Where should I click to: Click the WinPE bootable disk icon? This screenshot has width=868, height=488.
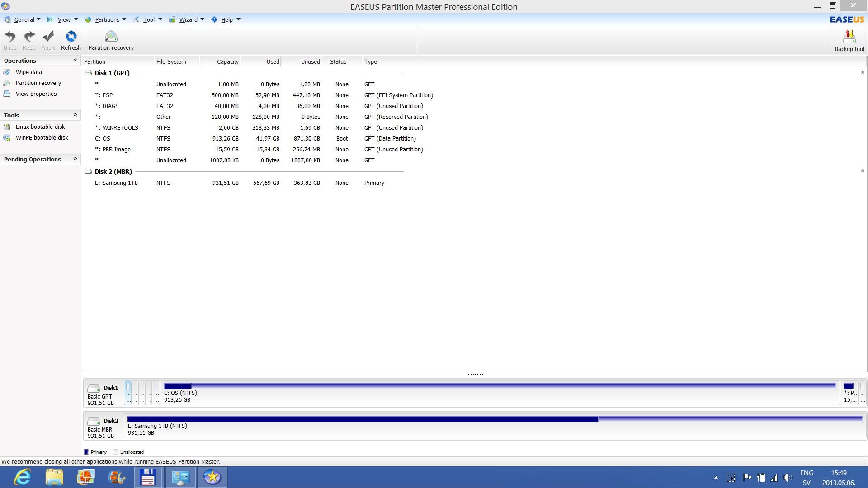[7, 138]
